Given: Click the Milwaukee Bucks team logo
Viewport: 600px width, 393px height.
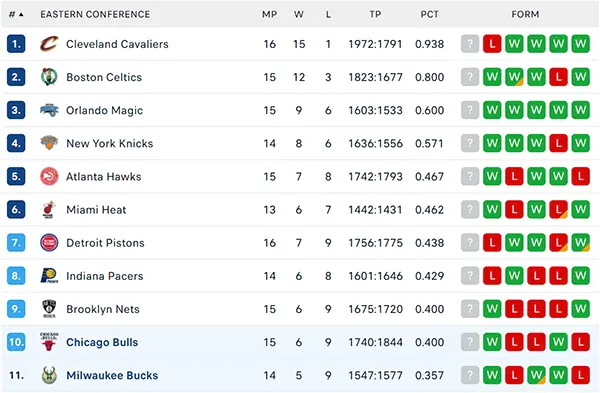Looking at the screenshot, I should [x=49, y=375].
